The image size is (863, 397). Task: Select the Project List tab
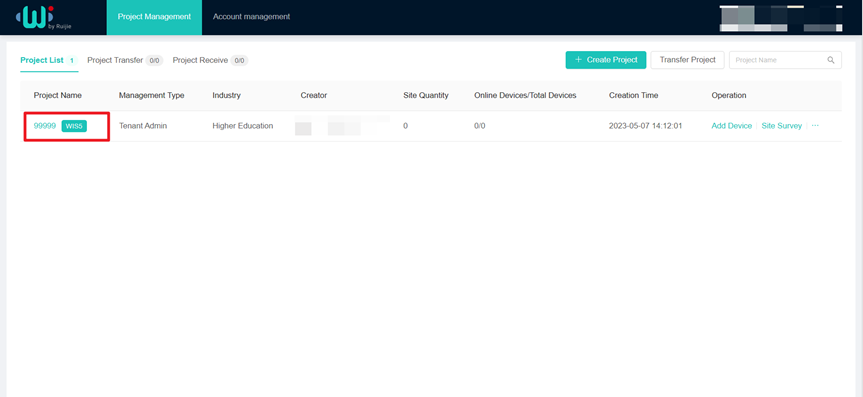click(49, 60)
